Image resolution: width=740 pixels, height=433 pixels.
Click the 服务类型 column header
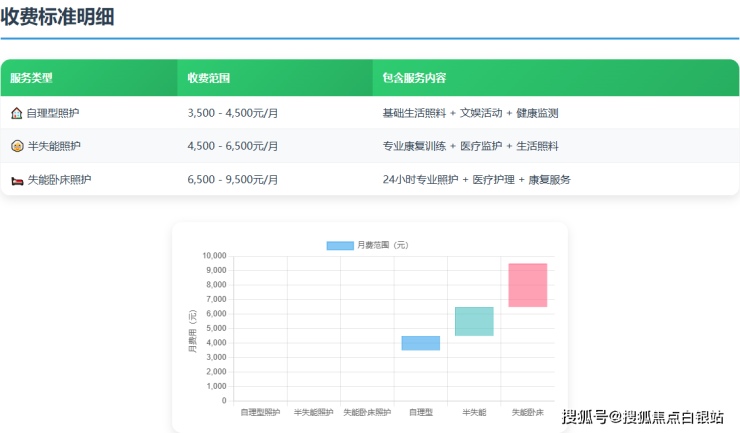[x=32, y=78]
